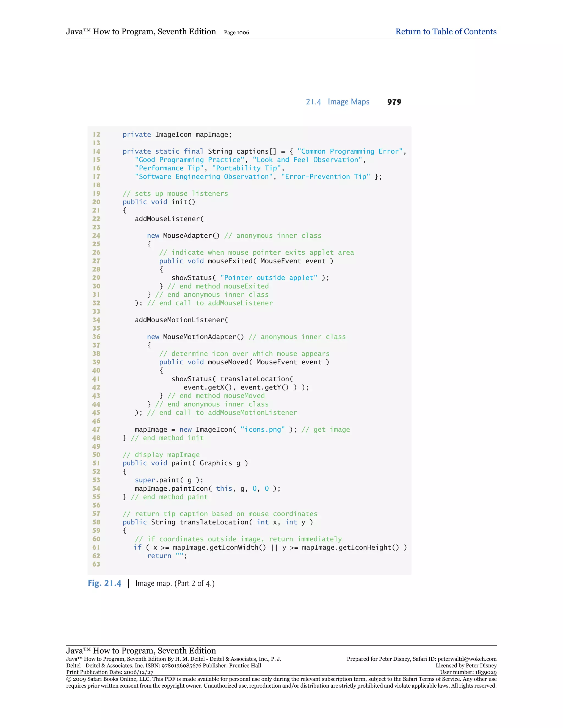Click the "Common Programming Error" string
The image size is (563, 728).
coord(350,151)
